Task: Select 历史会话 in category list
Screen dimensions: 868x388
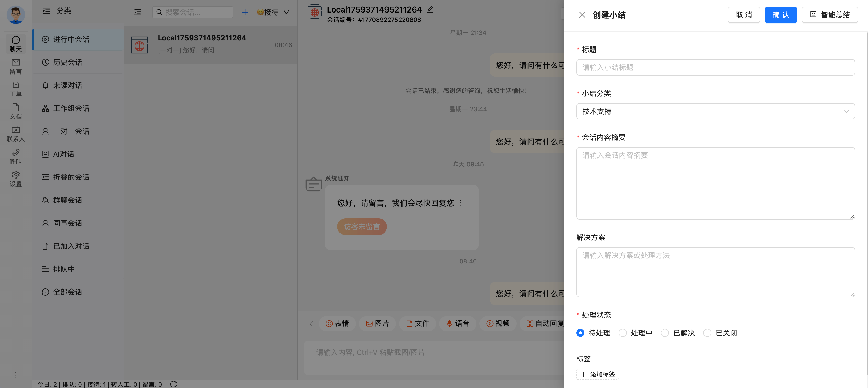Action: [x=67, y=62]
